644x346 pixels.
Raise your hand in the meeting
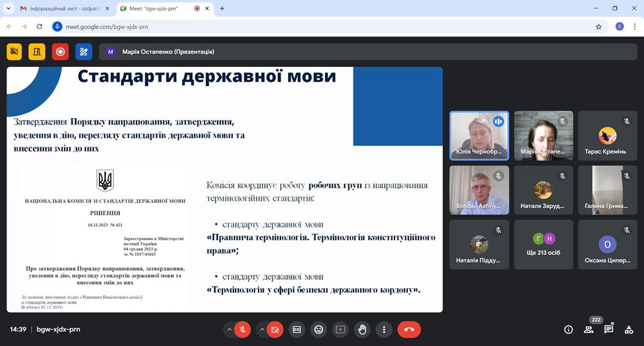tap(362, 329)
